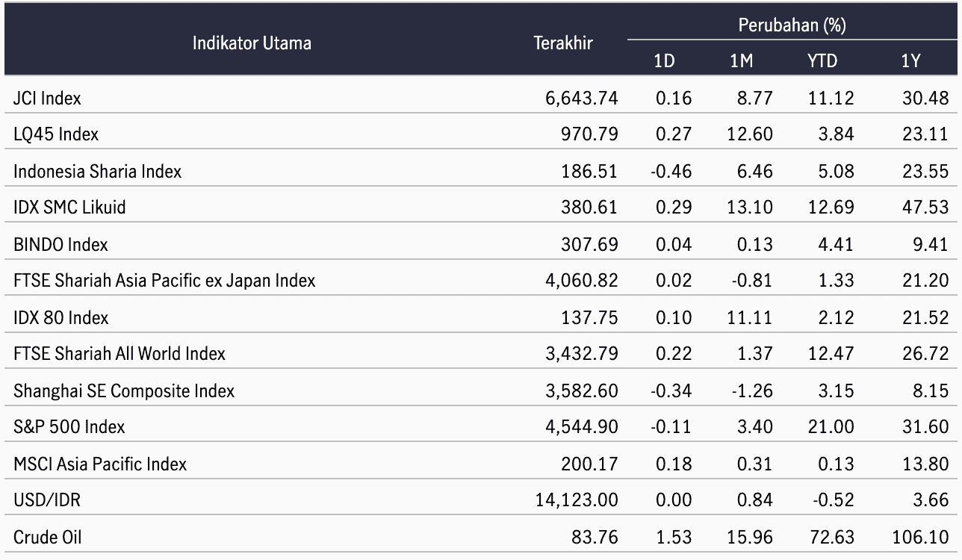Screen dimensions: 962x560
Task: Click the S&P 500 Index label
Action: coord(69,427)
